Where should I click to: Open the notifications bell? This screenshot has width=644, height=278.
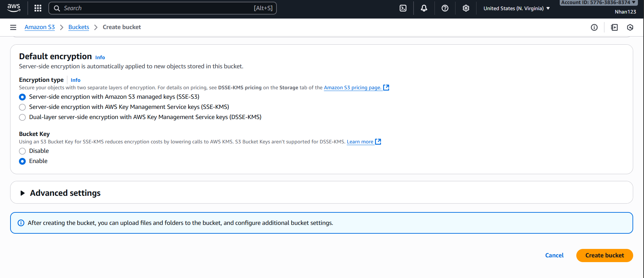click(424, 8)
